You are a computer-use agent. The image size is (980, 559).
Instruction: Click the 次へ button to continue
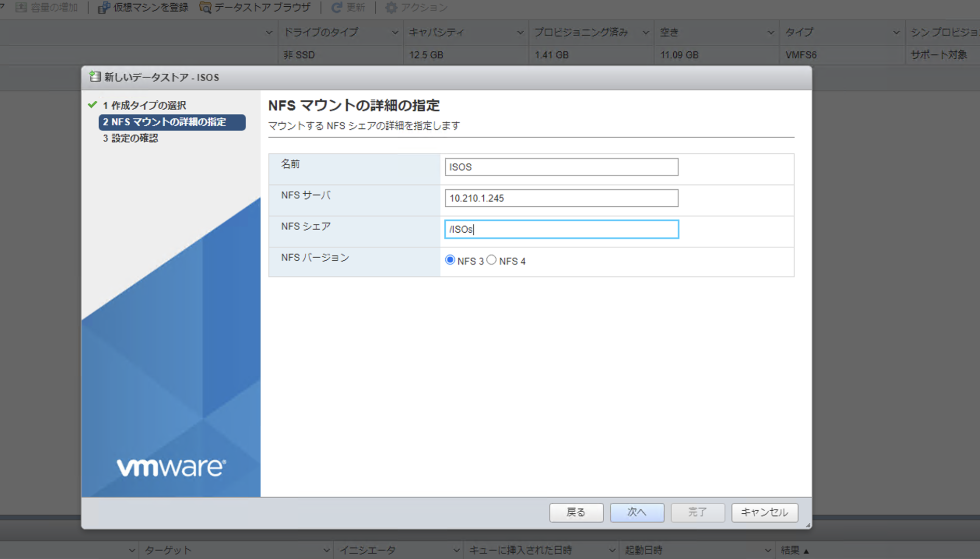(x=637, y=512)
